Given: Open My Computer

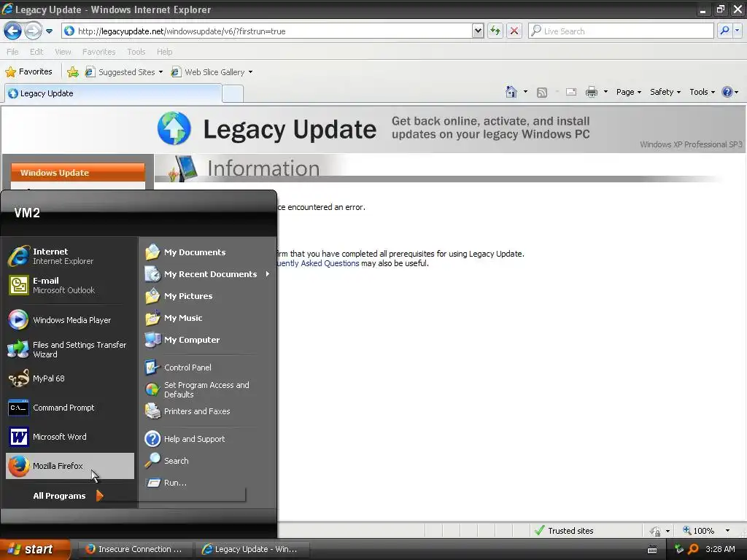Looking at the screenshot, I should click(x=207, y=340).
